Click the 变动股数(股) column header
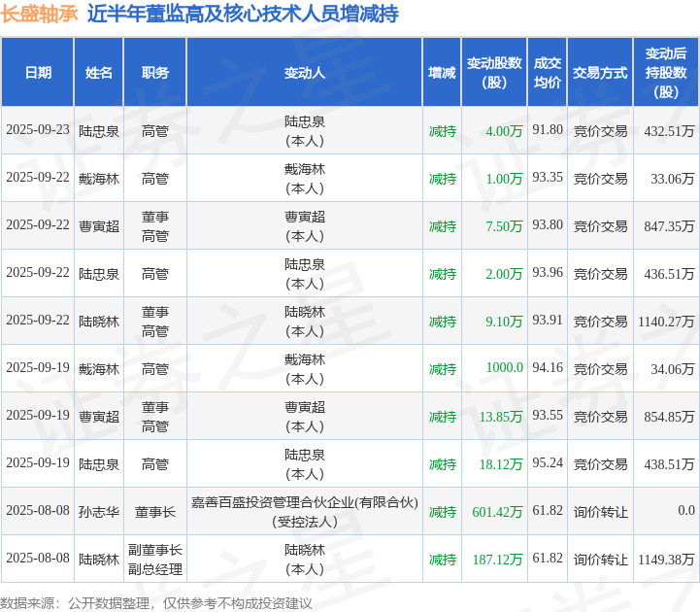 pyautogui.click(x=494, y=72)
